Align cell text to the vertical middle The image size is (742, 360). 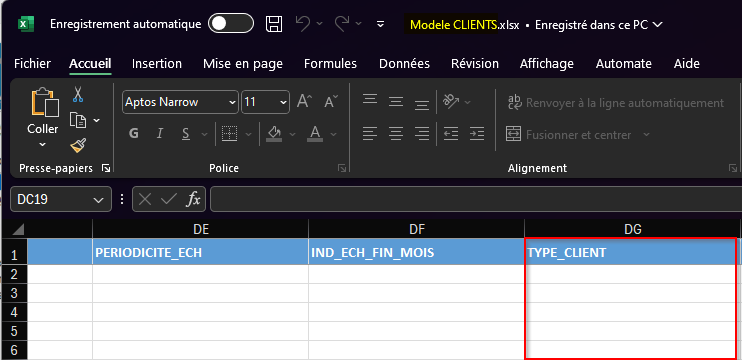pos(396,101)
